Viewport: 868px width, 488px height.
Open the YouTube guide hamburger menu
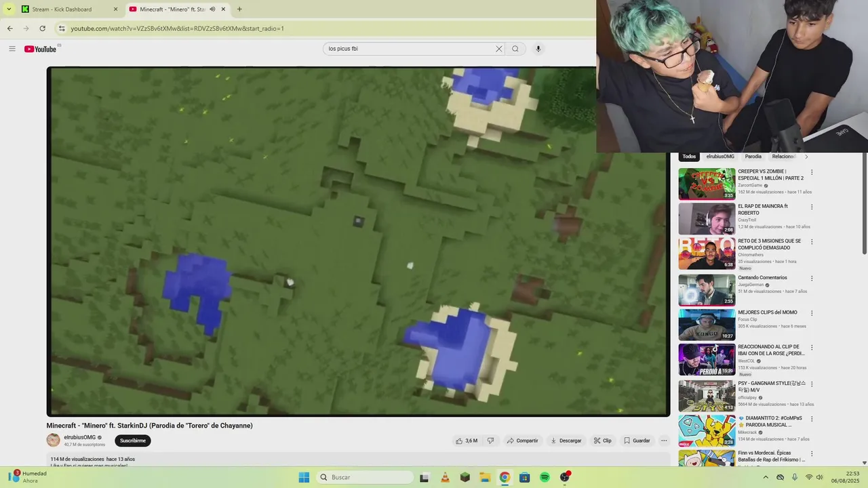tap(12, 49)
